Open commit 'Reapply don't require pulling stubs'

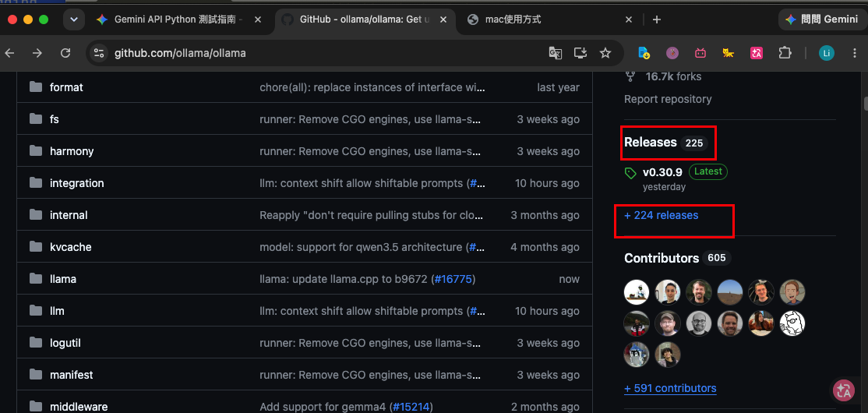click(372, 215)
